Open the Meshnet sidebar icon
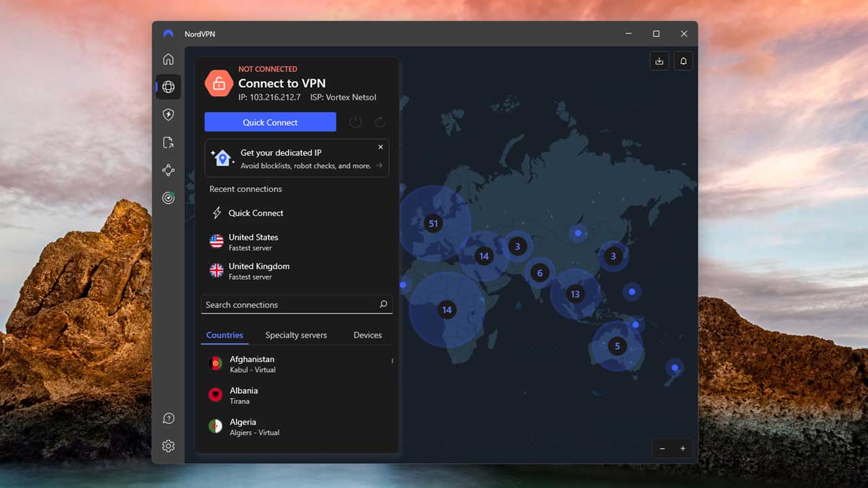The image size is (868, 488). [x=168, y=170]
